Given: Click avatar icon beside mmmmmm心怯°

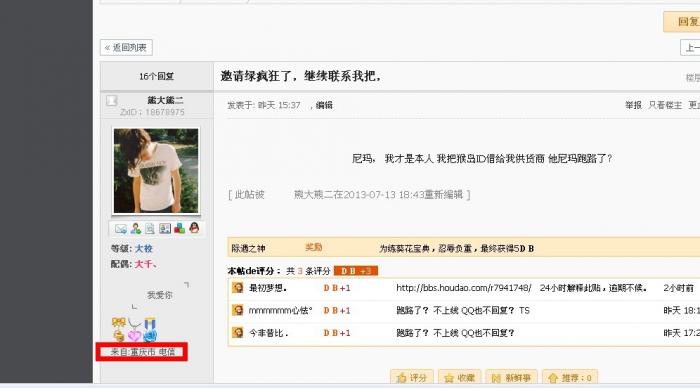Looking at the screenshot, I should pos(238,310).
